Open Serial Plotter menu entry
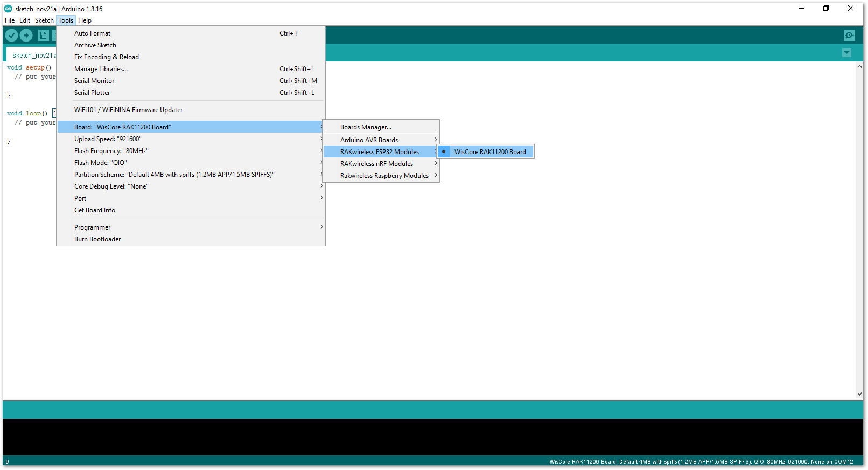Viewport: 868px width, 470px height. coord(191,93)
